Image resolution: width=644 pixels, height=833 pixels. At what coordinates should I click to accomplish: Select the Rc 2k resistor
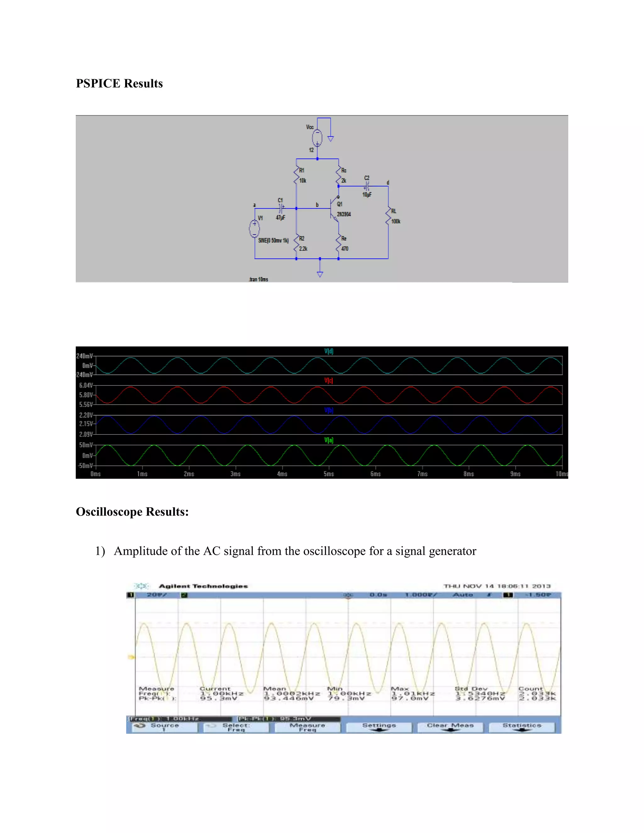coord(338,175)
